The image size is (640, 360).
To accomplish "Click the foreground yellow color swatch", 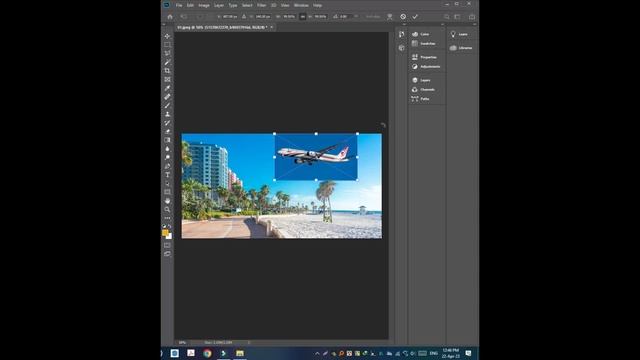I will click(165, 233).
